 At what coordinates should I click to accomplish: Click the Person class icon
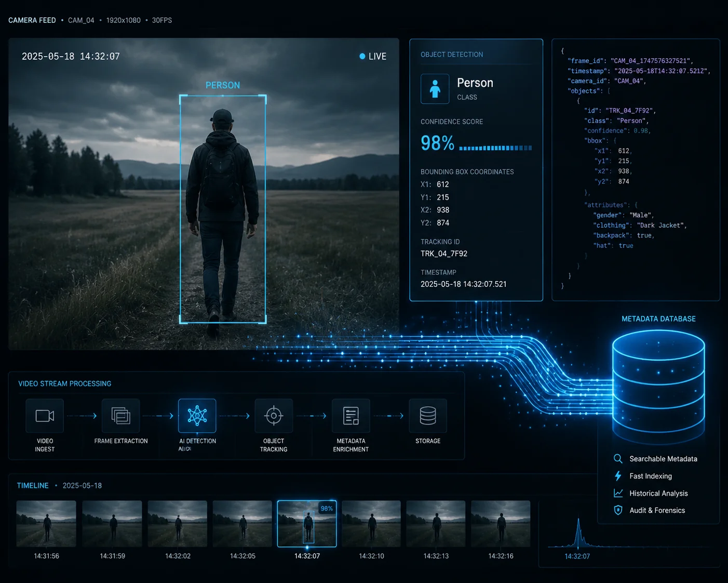(435, 89)
